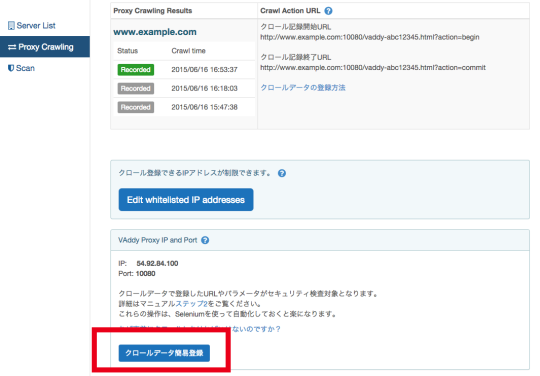Open partially hidden link ending ないのですか？
Viewport: 540px width, 376px height.
[200, 329]
